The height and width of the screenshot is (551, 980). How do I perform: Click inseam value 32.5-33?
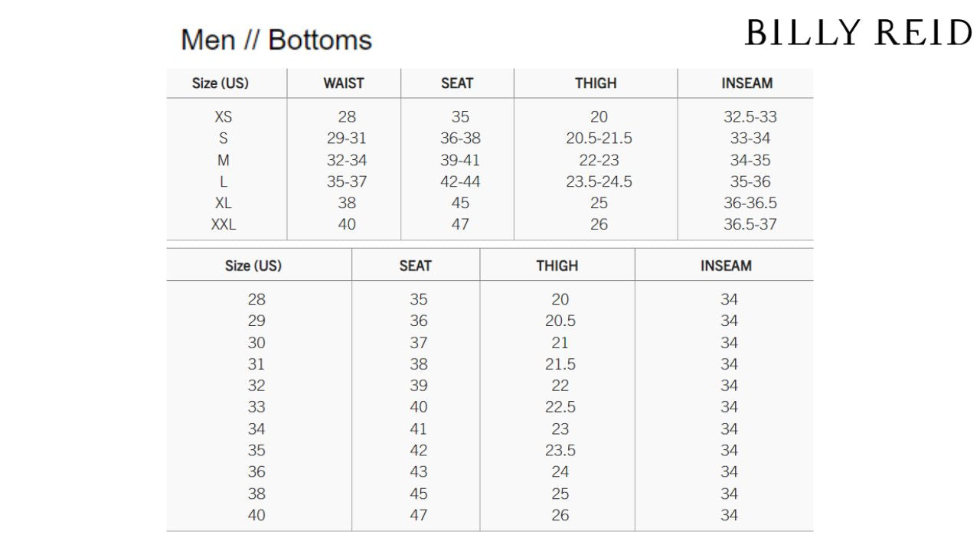click(x=750, y=117)
